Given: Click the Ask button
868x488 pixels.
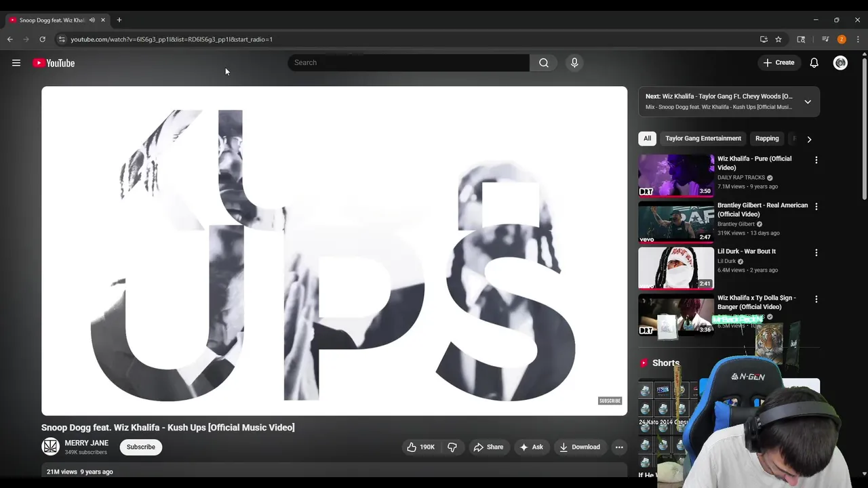Looking at the screenshot, I should (x=531, y=447).
